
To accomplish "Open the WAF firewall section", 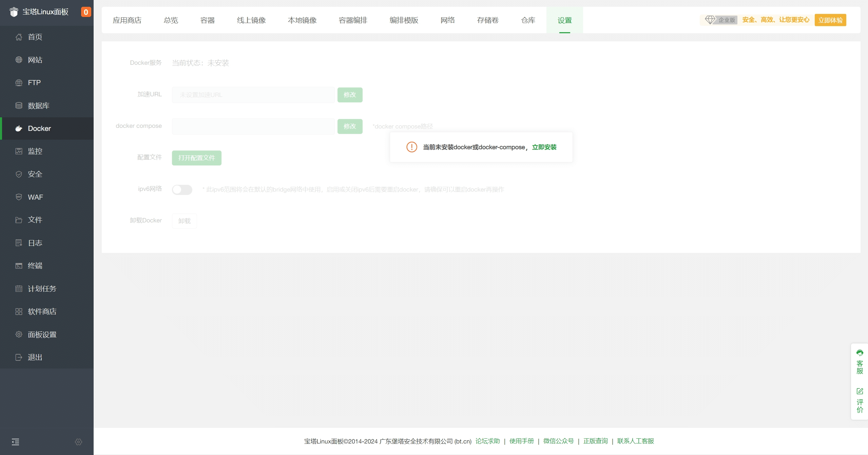I will (x=35, y=197).
